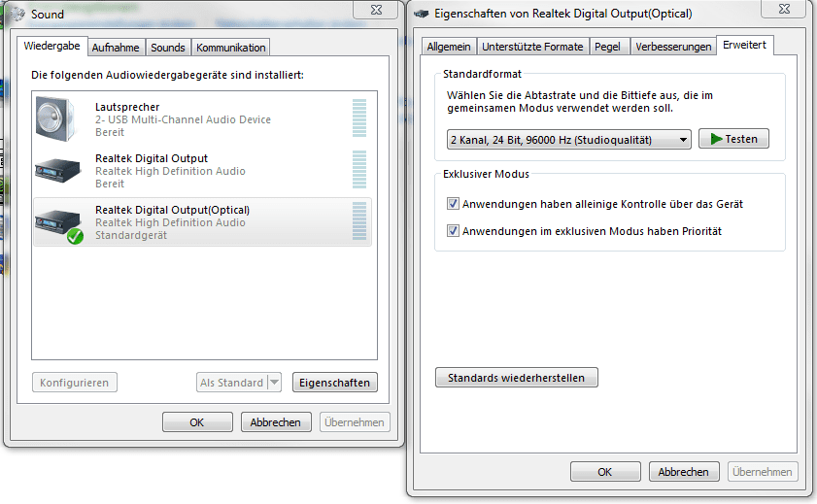Open the Standardformat sample rate dropdown
This screenshot has width=817, height=504.
pyautogui.click(x=568, y=140)
